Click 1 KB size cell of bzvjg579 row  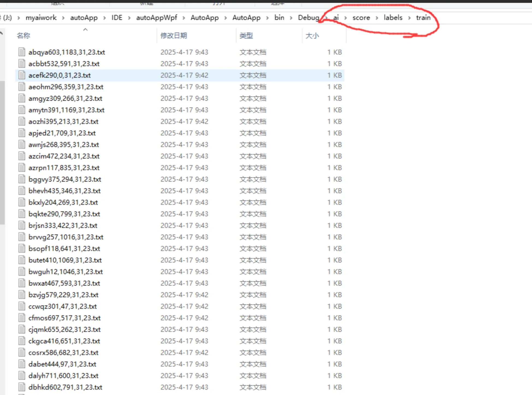tap(334, 295)
